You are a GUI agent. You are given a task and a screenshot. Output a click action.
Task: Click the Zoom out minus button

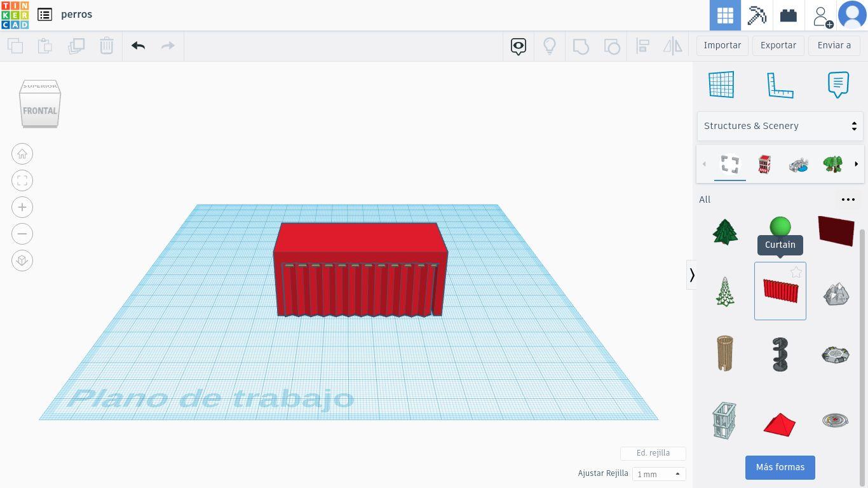pos(22,234)
